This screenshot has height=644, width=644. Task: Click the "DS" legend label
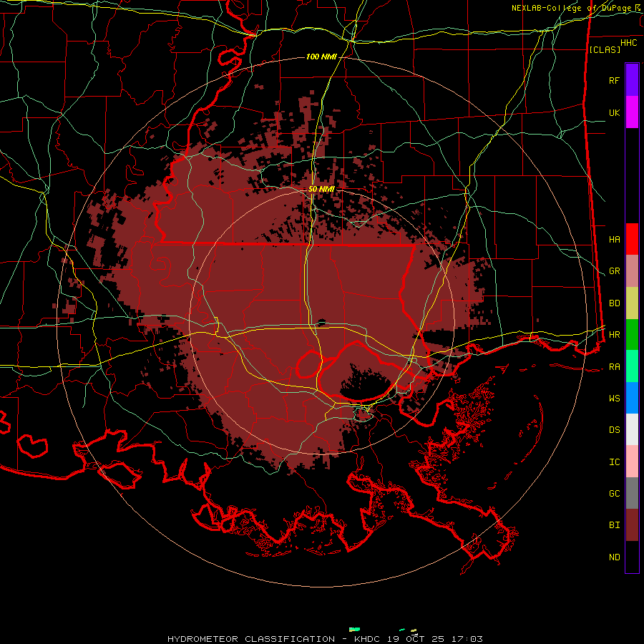coord(614,430)
